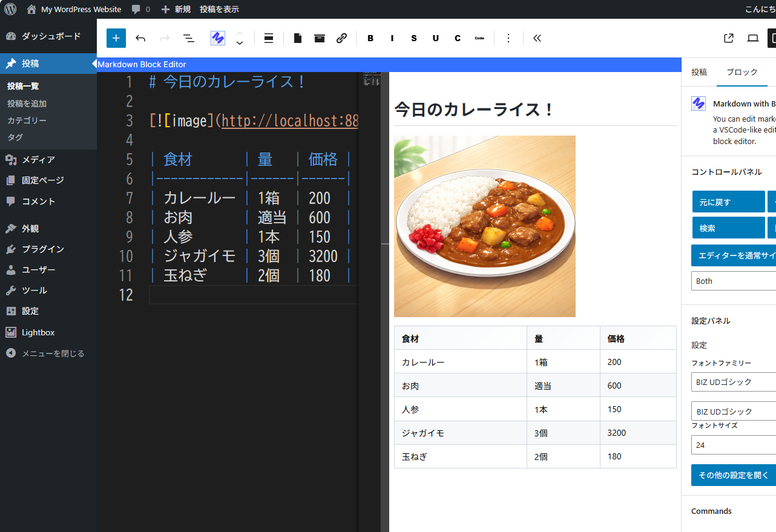The height and width of the screenshot is (532, 776).
Task: Open メディア in the admin menu
Action: (38, 160)
